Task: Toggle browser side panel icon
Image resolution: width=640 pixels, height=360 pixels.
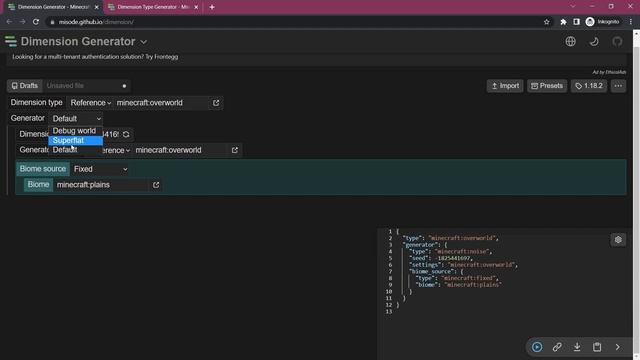Action: click(576, 22)
